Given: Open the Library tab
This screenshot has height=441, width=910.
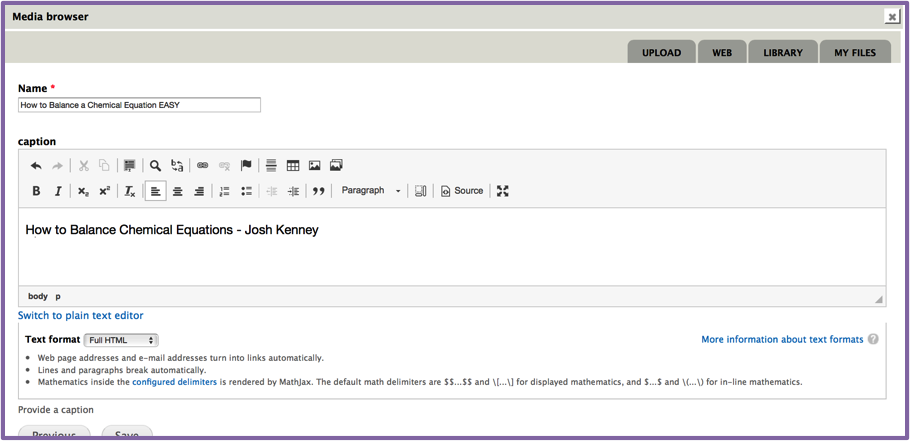Looking at the screenshot, I should 782,53.
